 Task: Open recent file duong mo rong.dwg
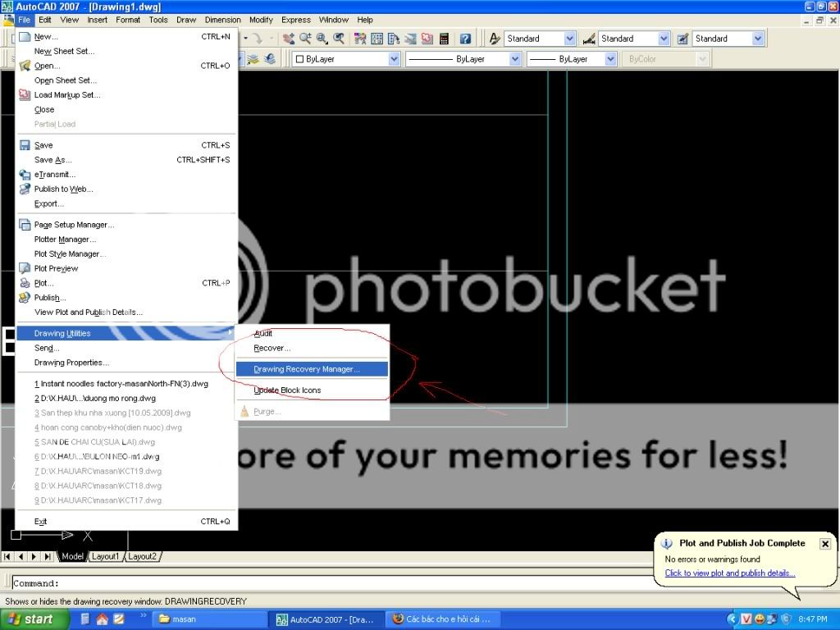click(x=126, y=398)
